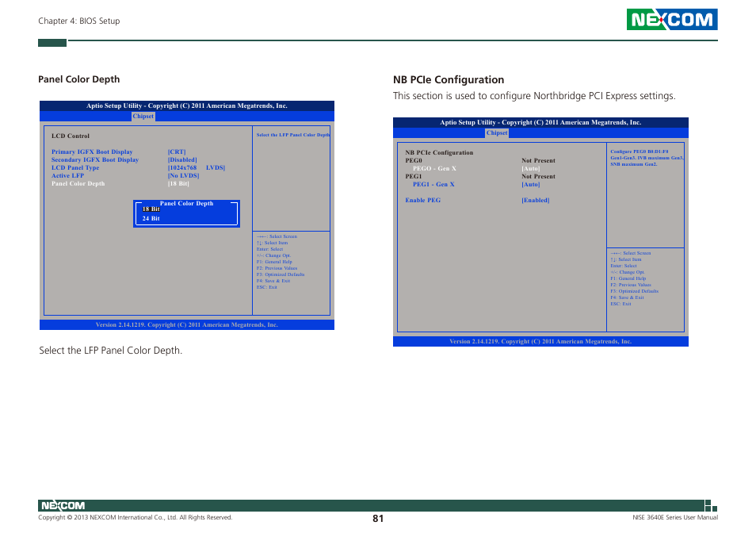Click 'Version 2.14.1219' footer of the right BIOS screen
This screenshot has height=533, width=756.
pos(540,342)
